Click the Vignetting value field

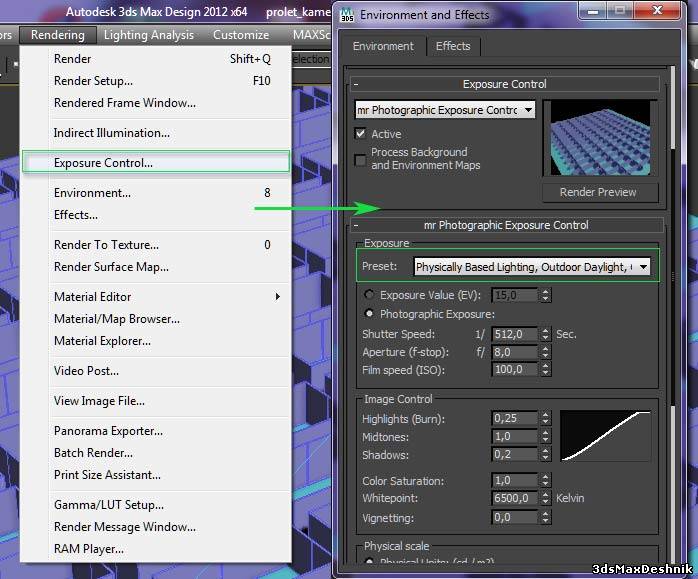click(515, 518)
